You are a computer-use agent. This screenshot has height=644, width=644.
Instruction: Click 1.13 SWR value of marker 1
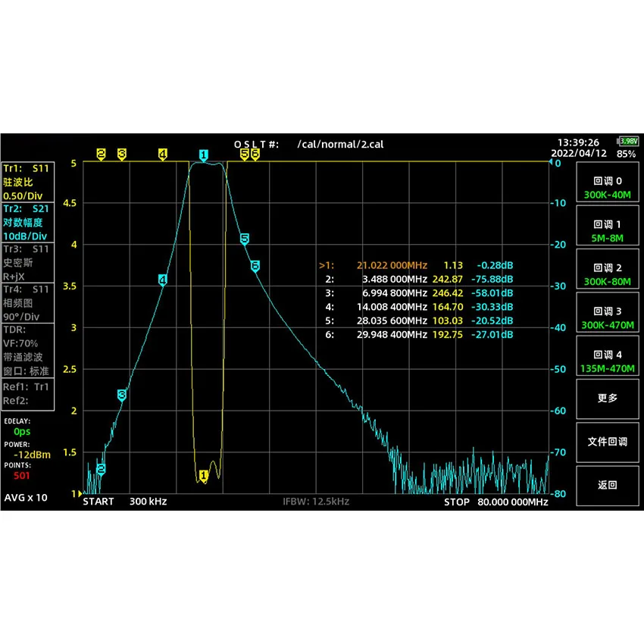453,265
